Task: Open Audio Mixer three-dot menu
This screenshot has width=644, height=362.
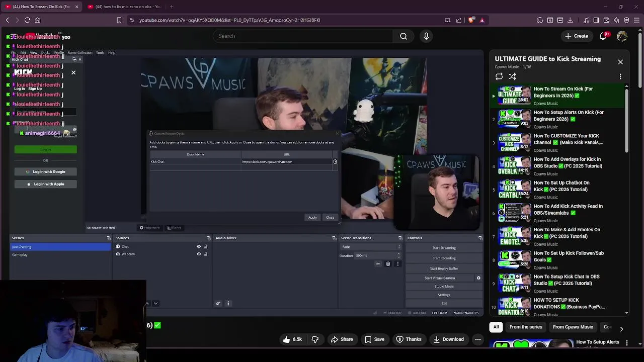Action: pyautogui.click(x=228, y=303)
